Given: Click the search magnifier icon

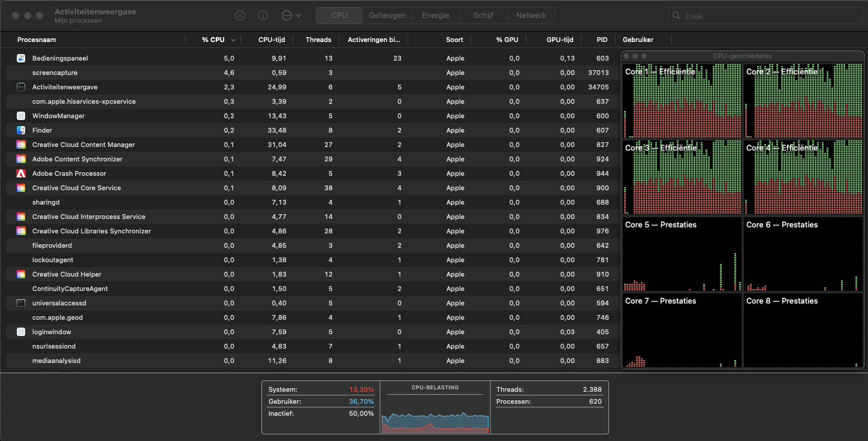Looking at the screenshot, I should click(x=677, y=16).
